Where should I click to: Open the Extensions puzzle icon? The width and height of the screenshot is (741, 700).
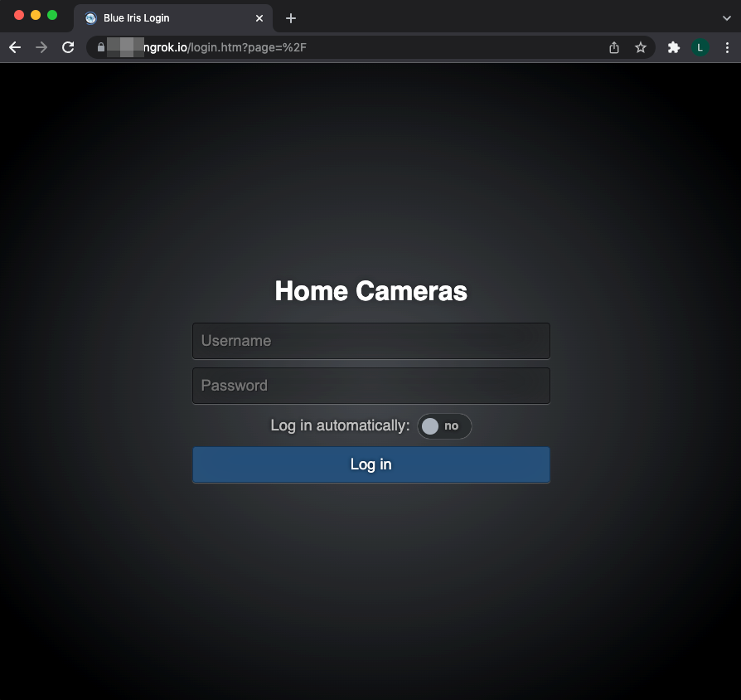click(674, 48)
